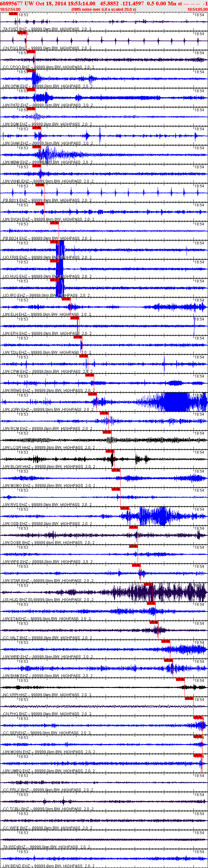This screenshot has height=868, width=208.
Task: Click the UW DOSE BHZ station label
Action: point(16,543)
